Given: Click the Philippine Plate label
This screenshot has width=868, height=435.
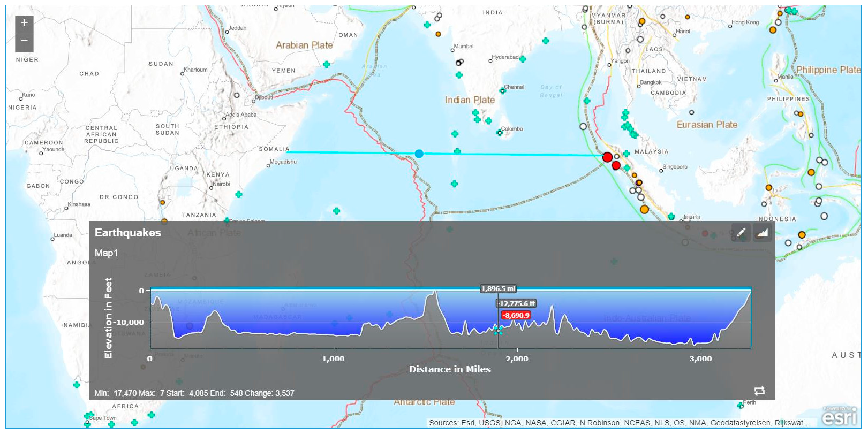Looking at the screenshot, I should tap(828, 70).
